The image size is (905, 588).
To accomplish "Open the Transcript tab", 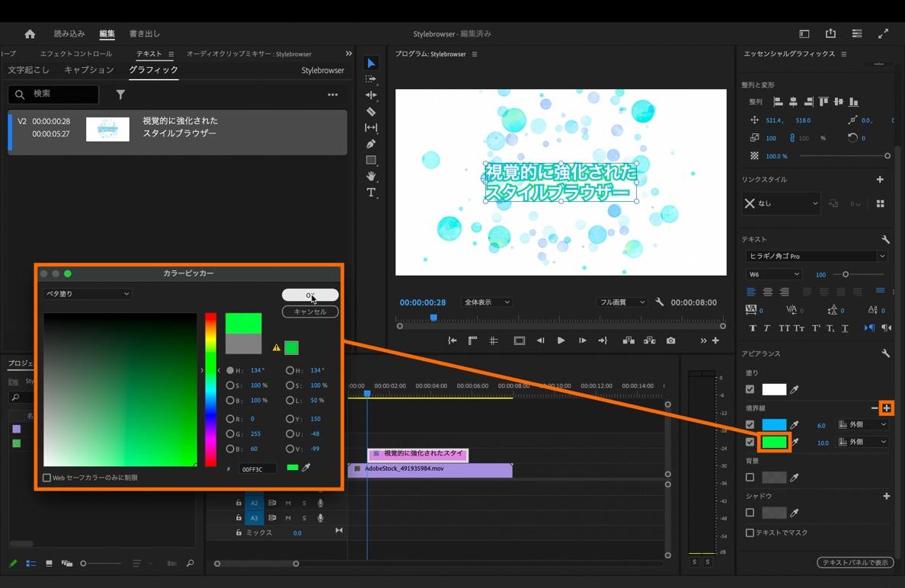I will click(28, 70).
